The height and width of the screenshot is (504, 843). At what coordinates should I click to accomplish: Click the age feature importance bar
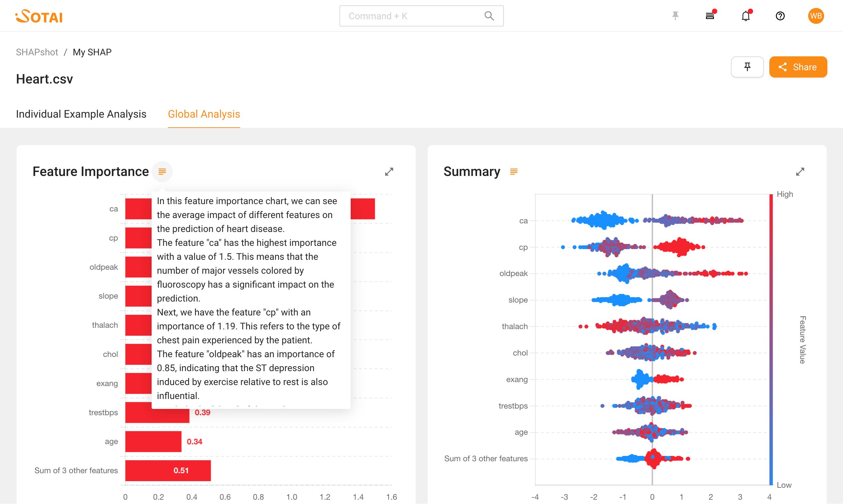153,441
